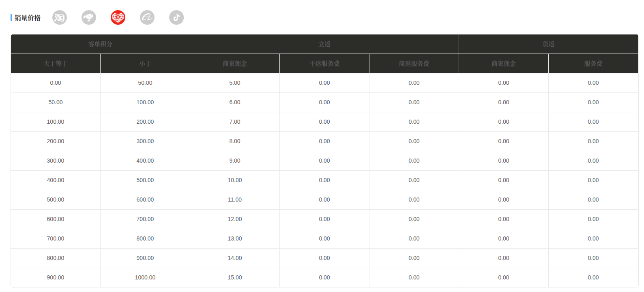
Task: Click 700.00 in the 小于 column
Action: [x=145, y=219]
